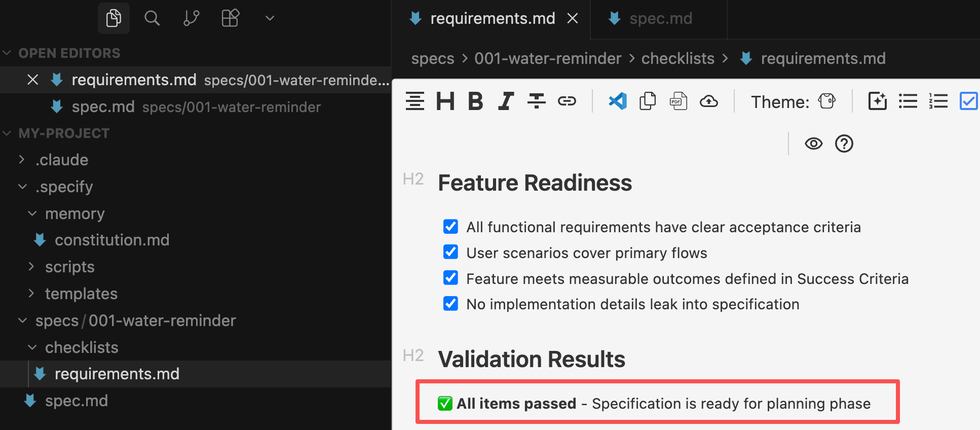The image size is (980, 430).
Task: Open constitution.md from the file tree
Action: click(x=112, y=240)
